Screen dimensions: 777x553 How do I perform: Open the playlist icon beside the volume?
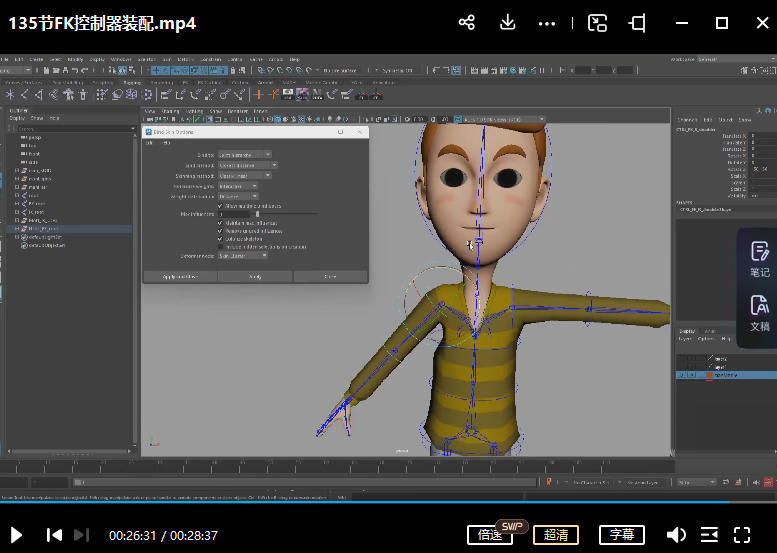pos(709,535)
